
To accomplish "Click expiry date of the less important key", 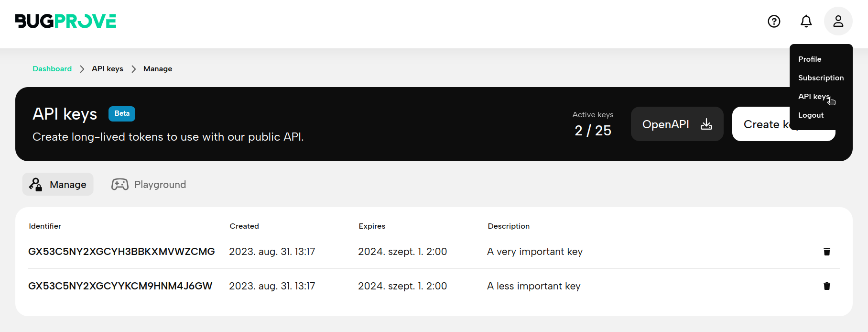I will coord(402,286).
